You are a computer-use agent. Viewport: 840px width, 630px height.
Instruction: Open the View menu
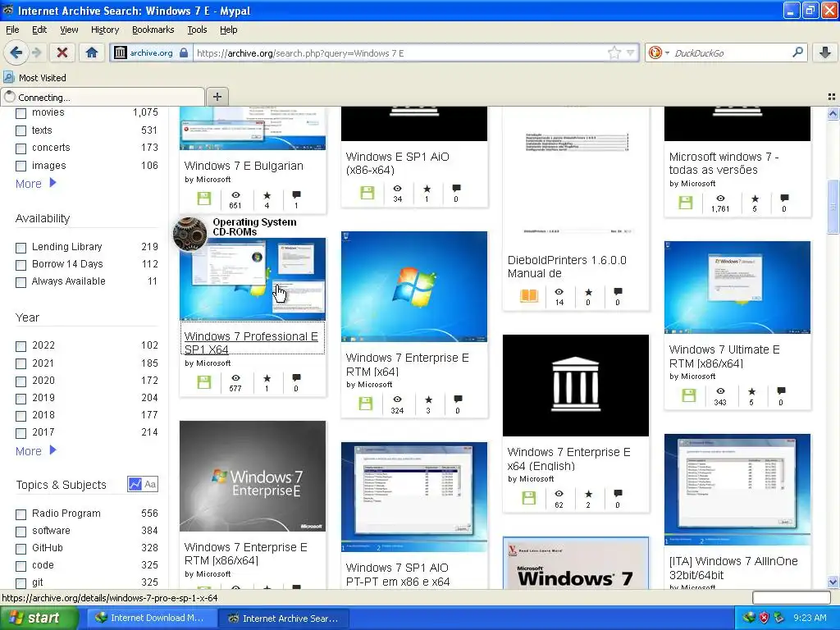[x=69, y=30]
